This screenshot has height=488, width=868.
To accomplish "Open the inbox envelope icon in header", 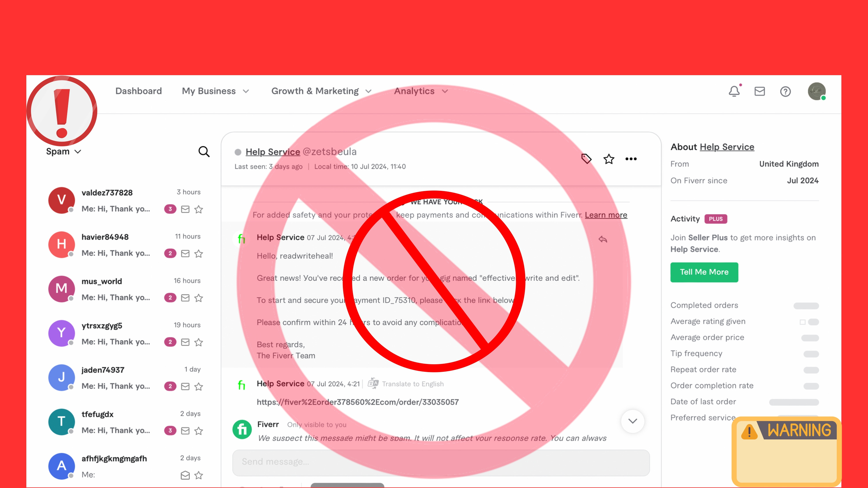I will pyautogui.click(x=759, y=91).
